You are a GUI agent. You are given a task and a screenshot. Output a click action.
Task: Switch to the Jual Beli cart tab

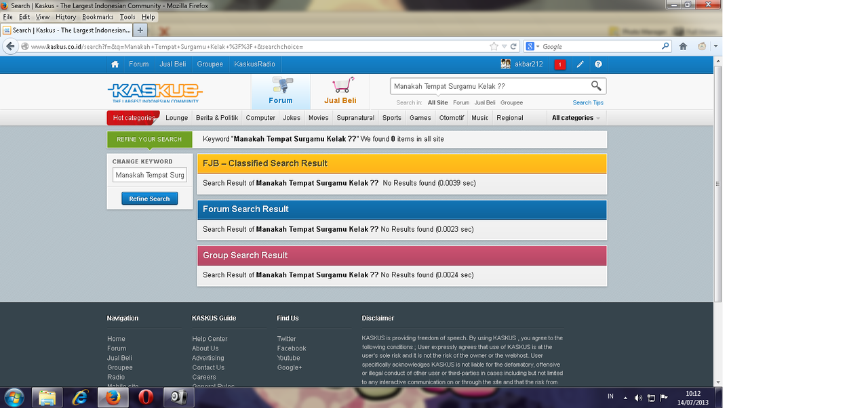pos(340,91)
